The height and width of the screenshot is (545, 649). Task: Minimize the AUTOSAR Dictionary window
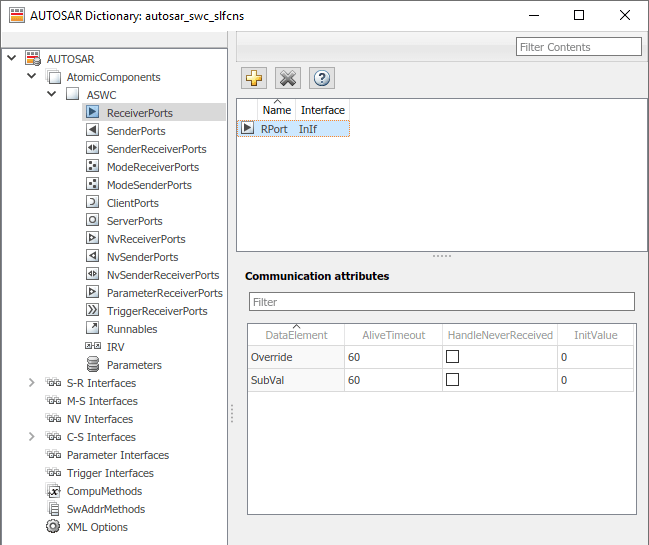coord(534,15)
